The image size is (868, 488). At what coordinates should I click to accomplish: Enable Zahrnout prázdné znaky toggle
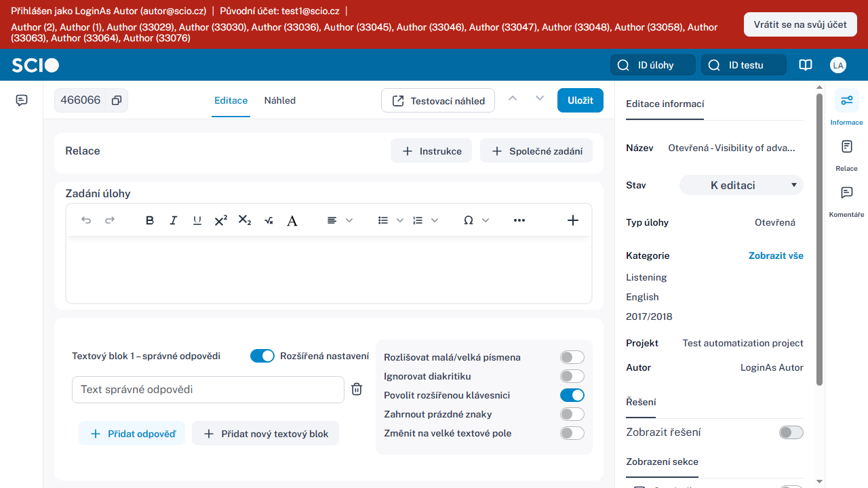[572, 414]
